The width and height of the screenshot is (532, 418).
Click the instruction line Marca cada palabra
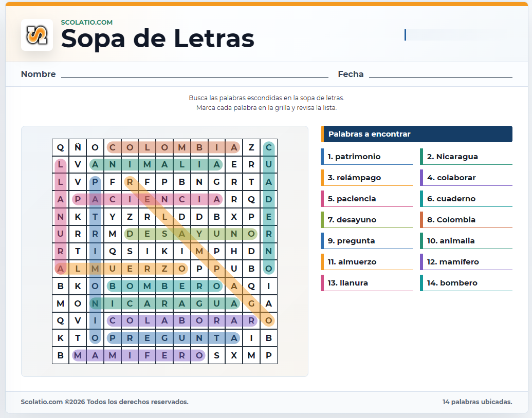267,108
